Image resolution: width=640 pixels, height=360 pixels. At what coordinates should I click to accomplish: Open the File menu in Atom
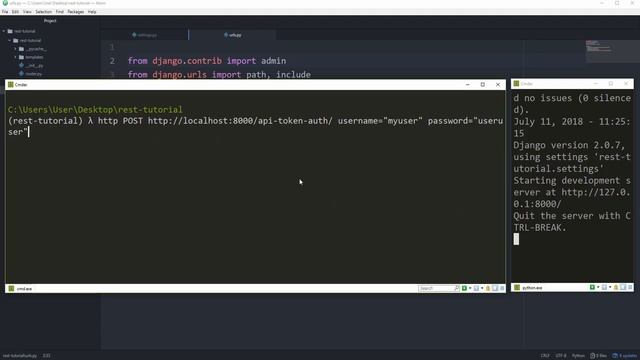[5, 12]
